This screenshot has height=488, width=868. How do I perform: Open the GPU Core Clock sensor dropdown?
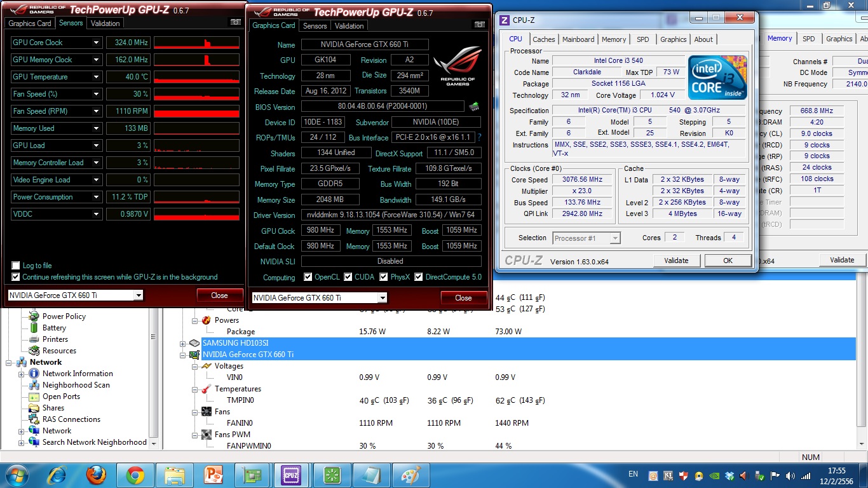click(96, 43)
